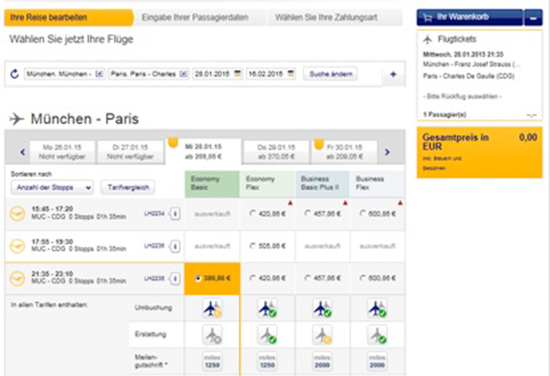Open the departure date calendar icon
Viewport: 550px width, 376px height.
point(238,74)
